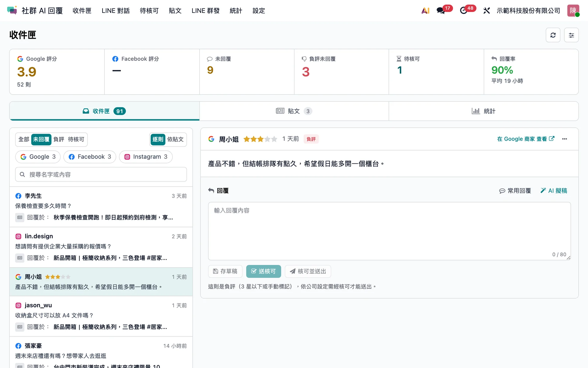This screenshot has width=588, height=368.
Task: Click the star rating in review header
Action: [x=260, y=139]
